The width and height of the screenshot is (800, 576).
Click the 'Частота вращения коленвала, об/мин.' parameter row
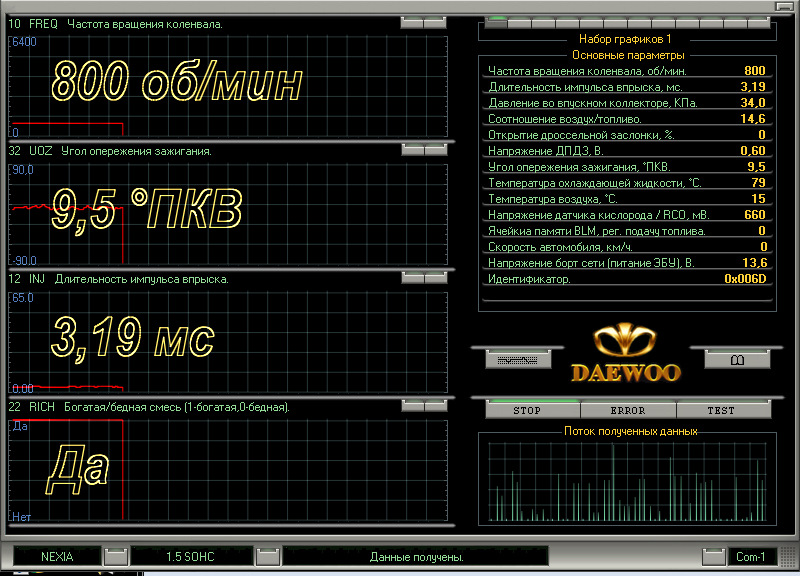point(627,70)
